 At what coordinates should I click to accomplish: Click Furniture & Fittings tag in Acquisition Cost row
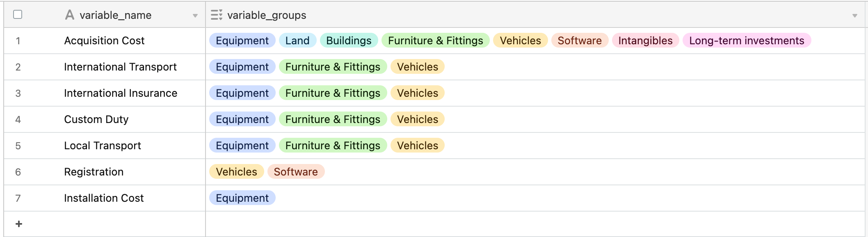click(436, 41)
